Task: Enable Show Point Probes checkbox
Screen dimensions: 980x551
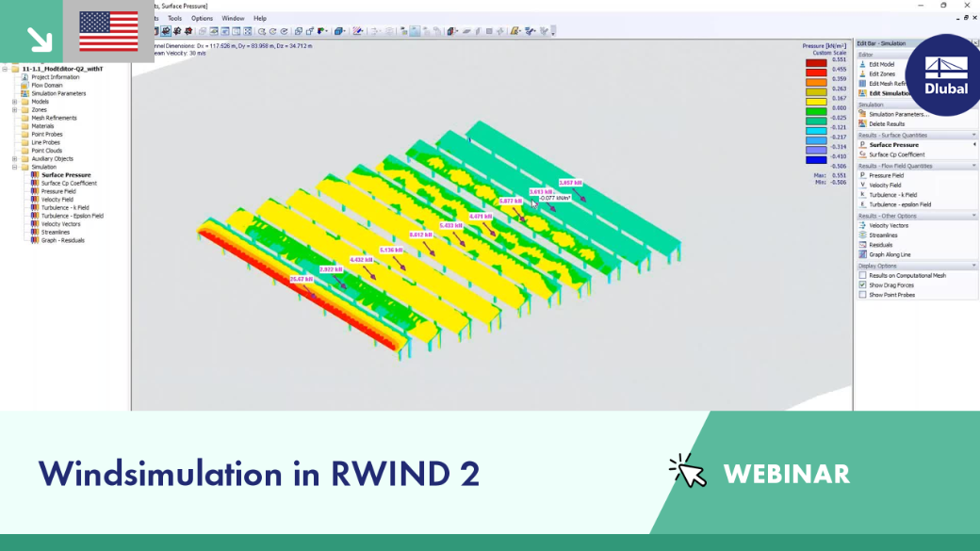Action: 862,295
